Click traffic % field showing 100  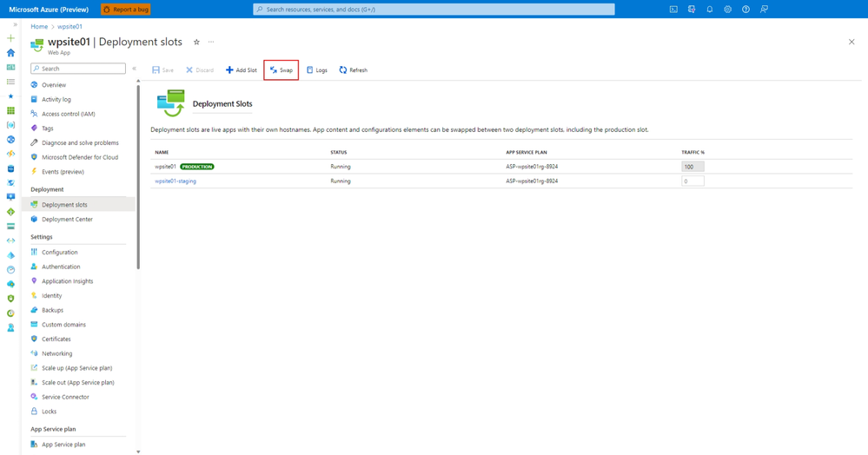[692, 167]
